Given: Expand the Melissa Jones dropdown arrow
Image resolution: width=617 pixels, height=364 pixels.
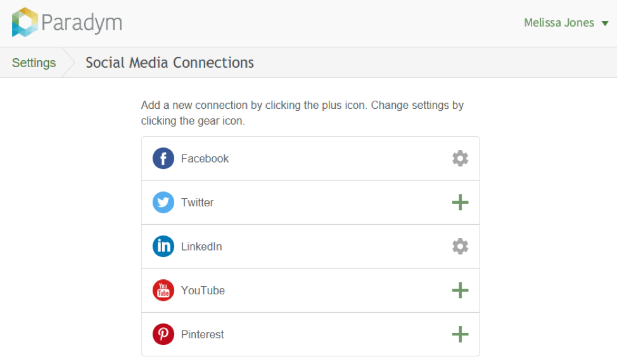Looking at the screenshot, I should click(x=605, y=23).
